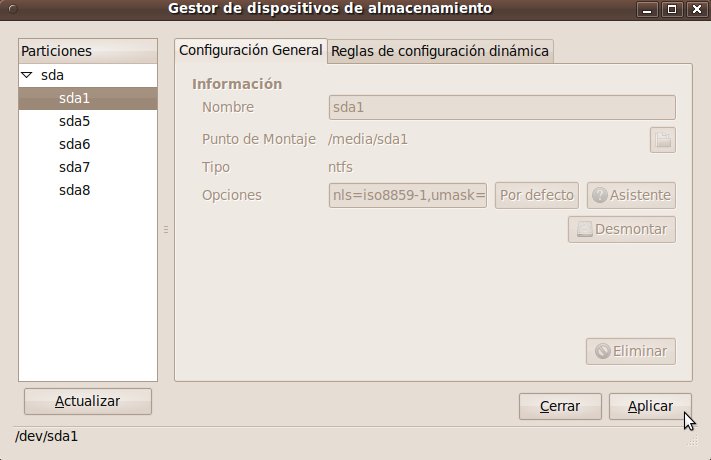
Task: Click the Cerrar button
Action: 560,406
